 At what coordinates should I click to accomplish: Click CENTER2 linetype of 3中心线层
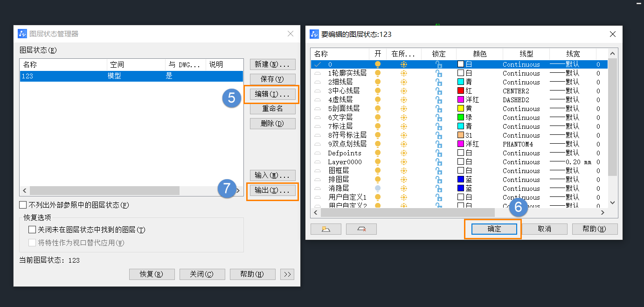pos(516,91)
